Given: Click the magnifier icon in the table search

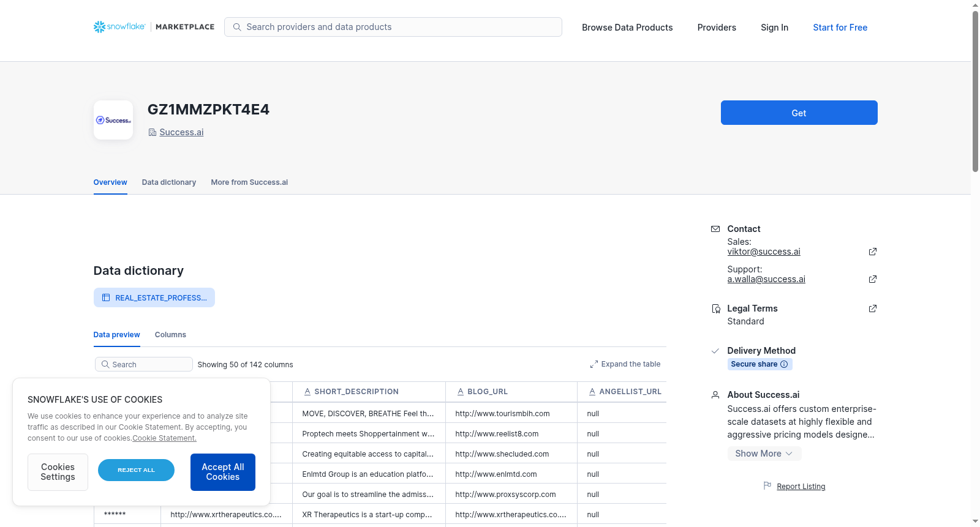Looking at the screenshot, I should click(105, 364).
